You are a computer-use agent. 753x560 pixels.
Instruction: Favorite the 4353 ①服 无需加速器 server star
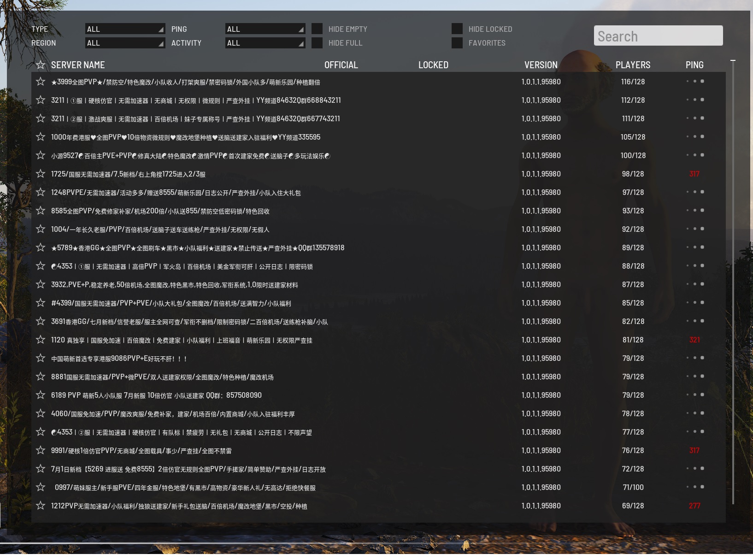[x=41, y=266]
